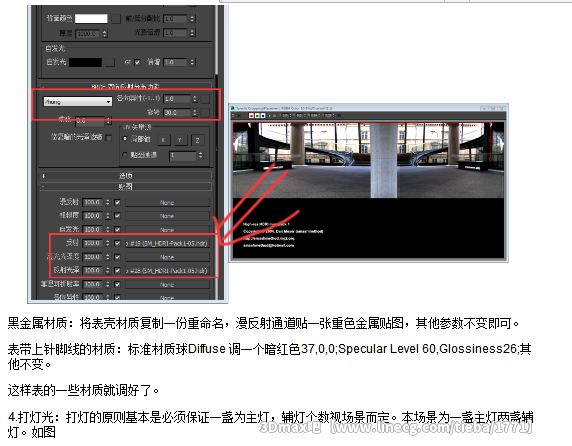This screenshot has height=446, width=572.
Task: Click spinner arrows of thickness value 1000.0
Action: point(105,34)
